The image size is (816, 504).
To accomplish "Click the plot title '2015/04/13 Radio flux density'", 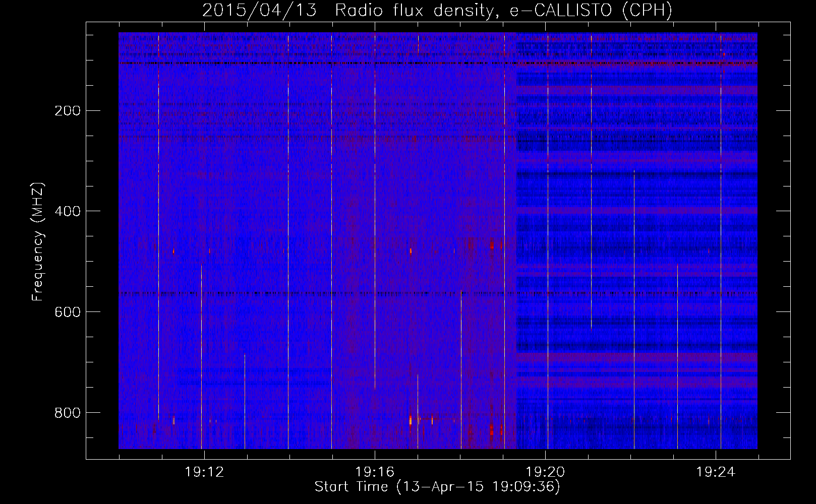I will pyautogui.click(x=437, y=10).
